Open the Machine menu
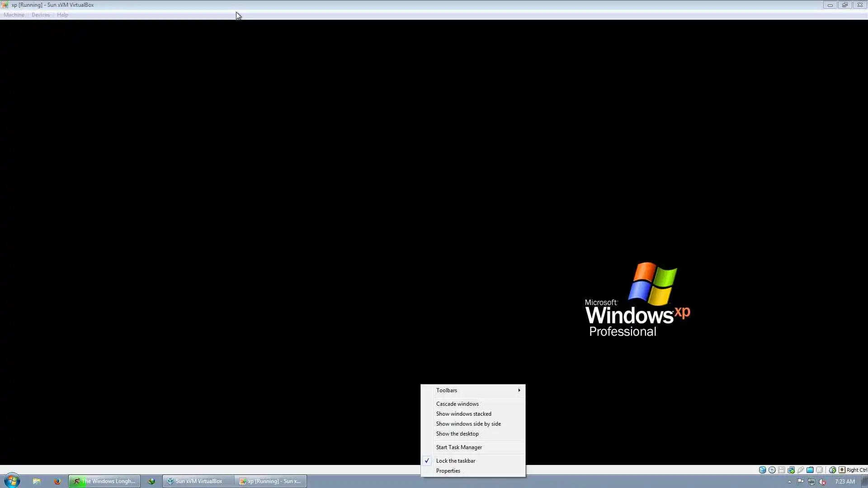 point(14,15)
